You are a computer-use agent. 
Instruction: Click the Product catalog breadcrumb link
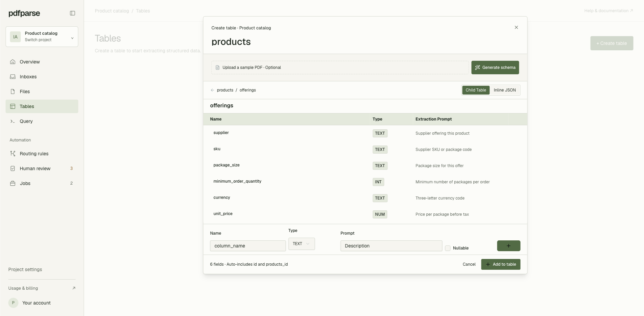coord(112,11)
